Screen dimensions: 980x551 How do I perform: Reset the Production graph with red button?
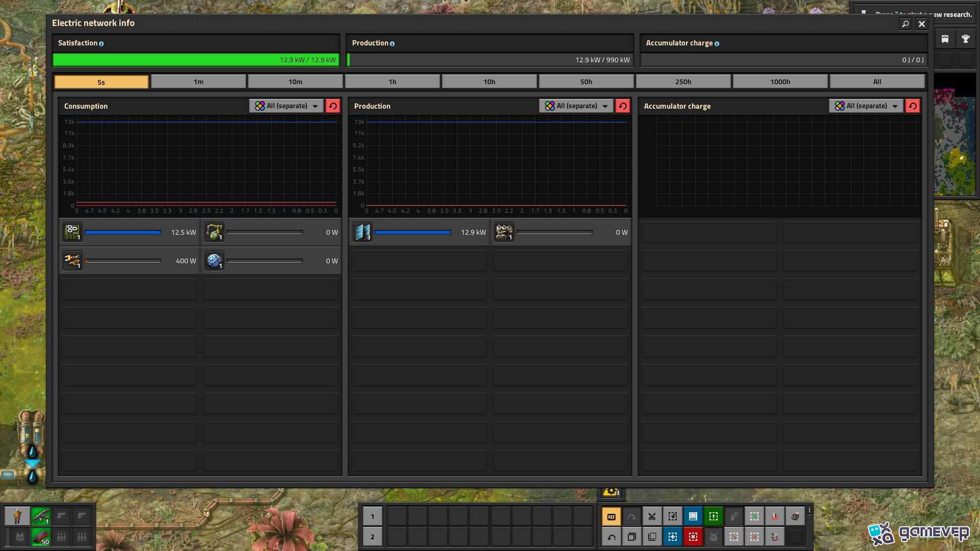623,106
